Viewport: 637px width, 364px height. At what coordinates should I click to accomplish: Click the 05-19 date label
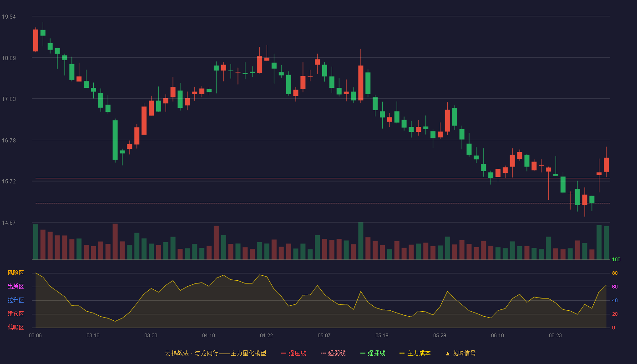tap(382, 335)
